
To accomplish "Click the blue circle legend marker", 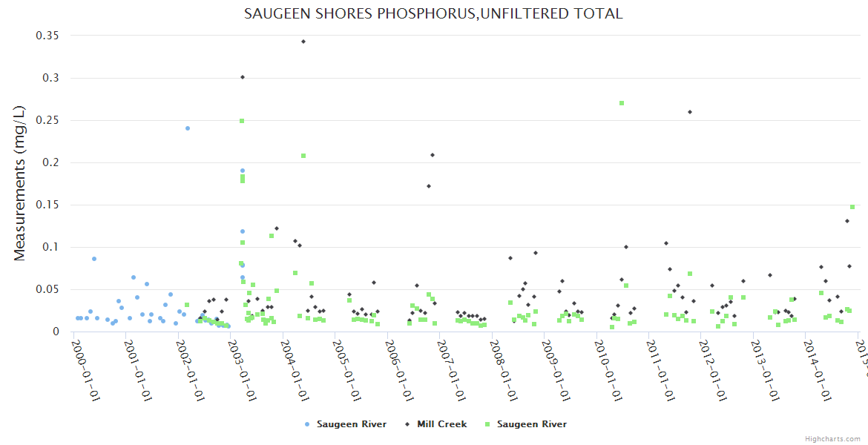I will coord(308,424).
